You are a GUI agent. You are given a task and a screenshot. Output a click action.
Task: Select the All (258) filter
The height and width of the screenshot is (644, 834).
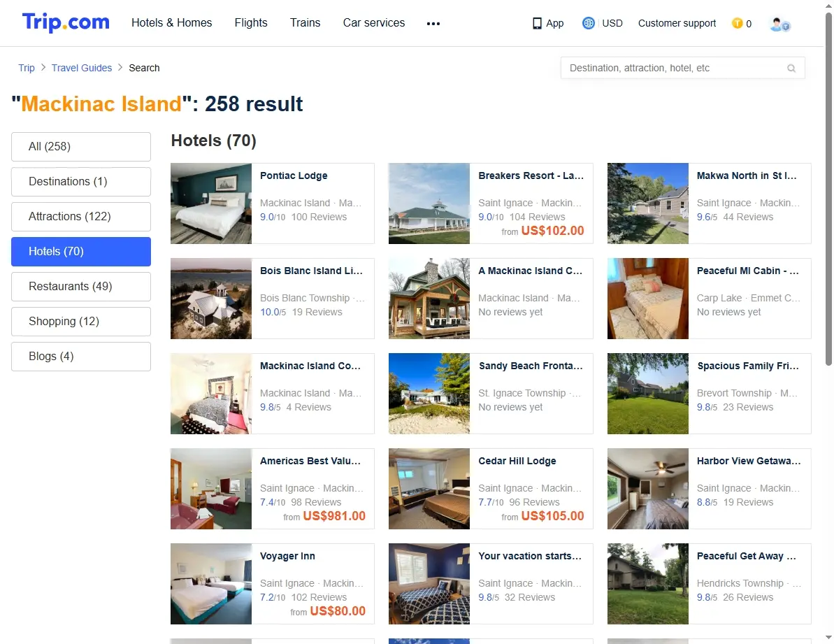point(81,147)
